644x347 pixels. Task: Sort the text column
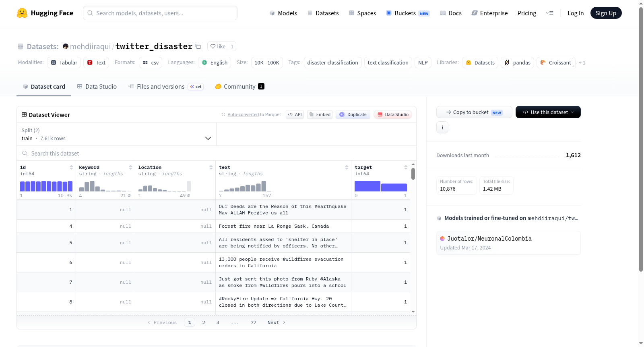point(347,167)
